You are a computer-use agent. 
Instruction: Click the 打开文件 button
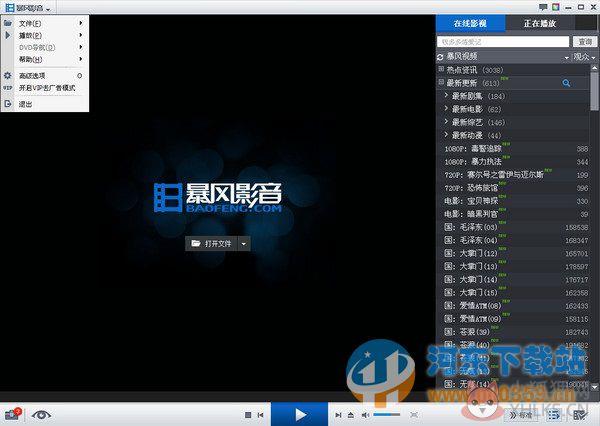pyautogui.click(x=212, y=243)
